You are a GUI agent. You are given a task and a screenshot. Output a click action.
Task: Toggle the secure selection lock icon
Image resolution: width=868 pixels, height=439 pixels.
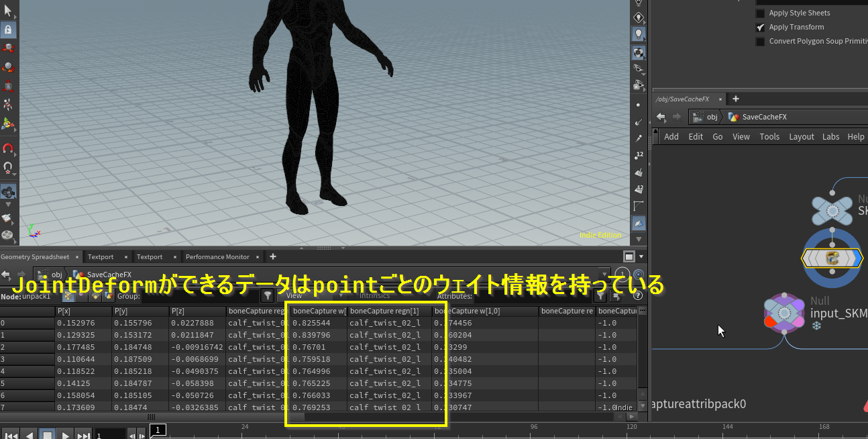coord(8,30)
